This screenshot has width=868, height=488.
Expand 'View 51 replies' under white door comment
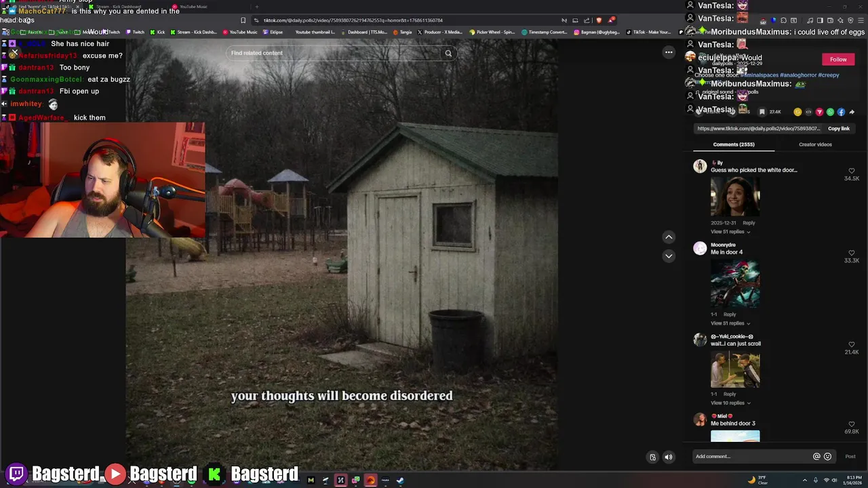(730, 232)
